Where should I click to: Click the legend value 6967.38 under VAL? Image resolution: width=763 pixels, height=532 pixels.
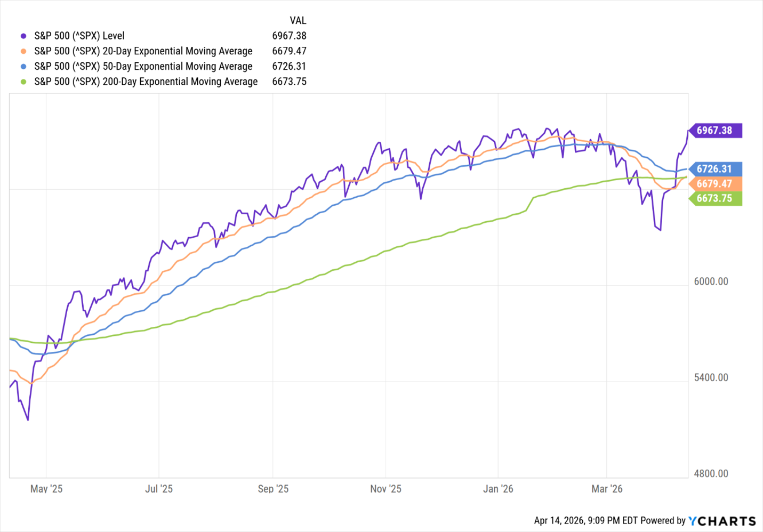(x=289, y=36)
